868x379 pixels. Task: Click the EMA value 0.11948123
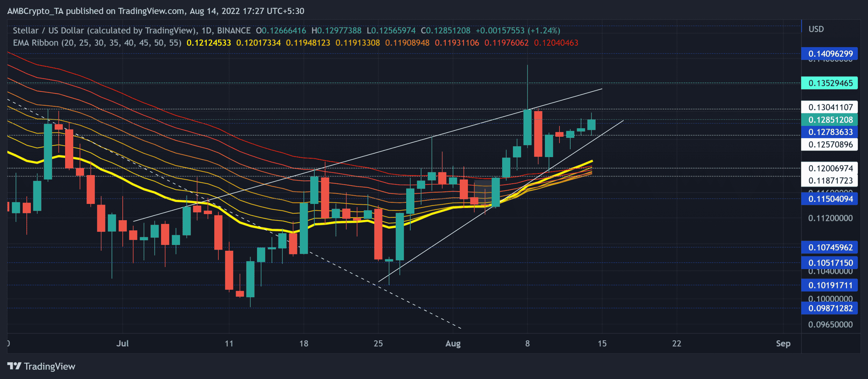click(308, 43)
